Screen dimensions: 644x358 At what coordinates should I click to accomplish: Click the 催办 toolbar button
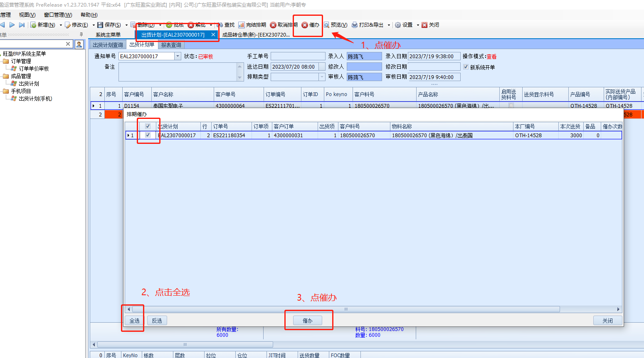pos(311,25)
